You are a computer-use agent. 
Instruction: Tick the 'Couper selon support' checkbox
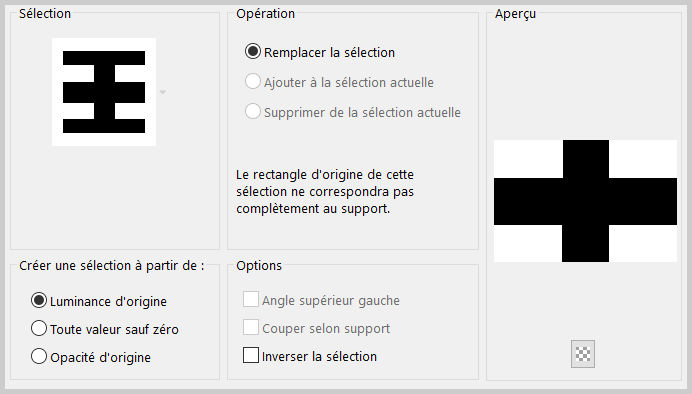tap(251, 327)
